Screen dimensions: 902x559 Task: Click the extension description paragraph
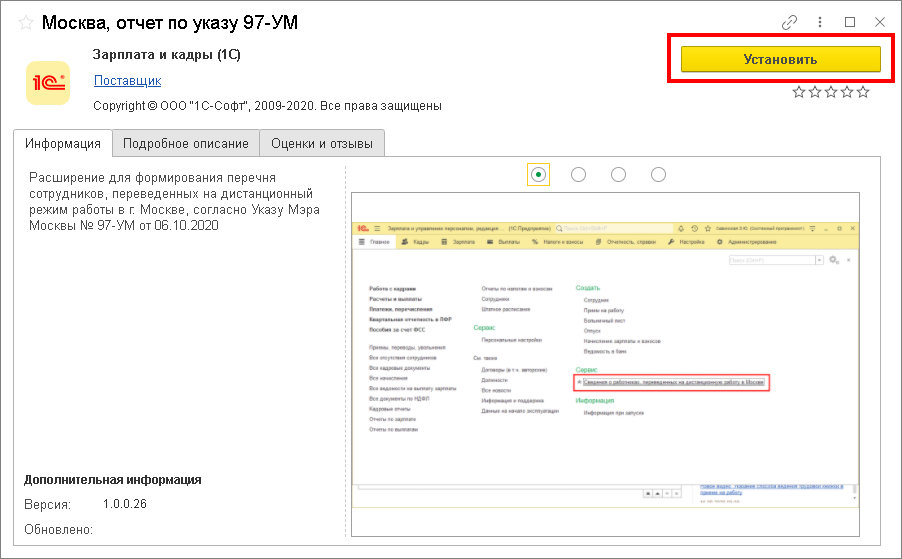[174, 201]
